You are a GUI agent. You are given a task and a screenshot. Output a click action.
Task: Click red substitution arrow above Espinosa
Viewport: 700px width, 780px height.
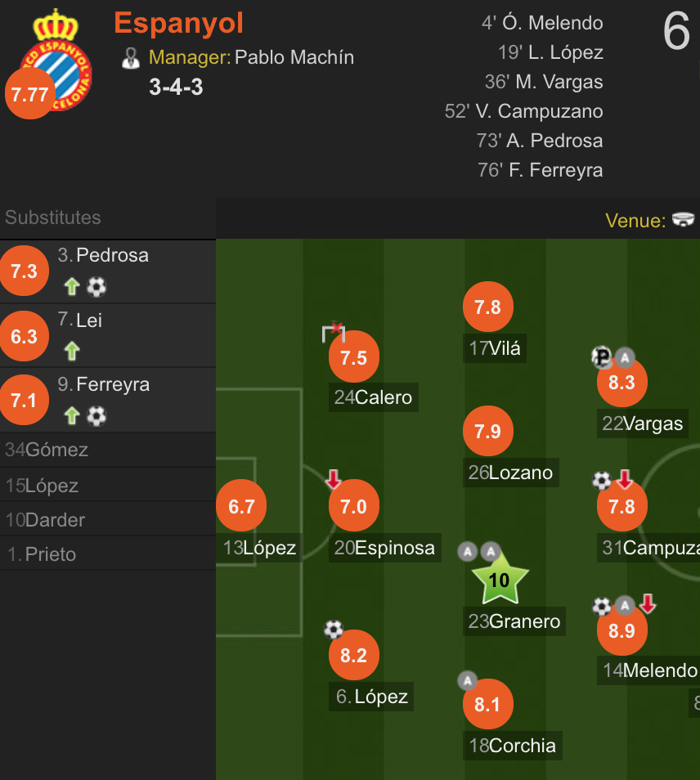pos(334,479)
